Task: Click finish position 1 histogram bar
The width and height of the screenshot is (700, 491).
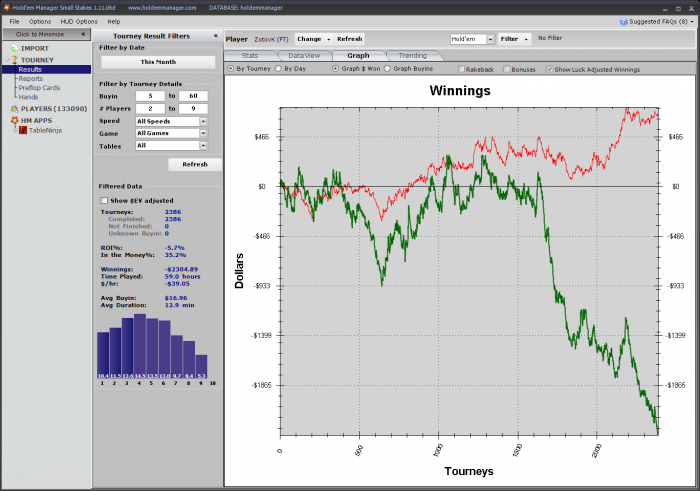Action: coord(103,355)
